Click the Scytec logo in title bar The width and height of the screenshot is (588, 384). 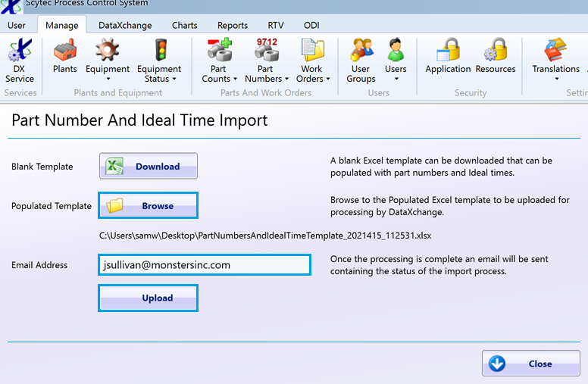click(11, 6)
